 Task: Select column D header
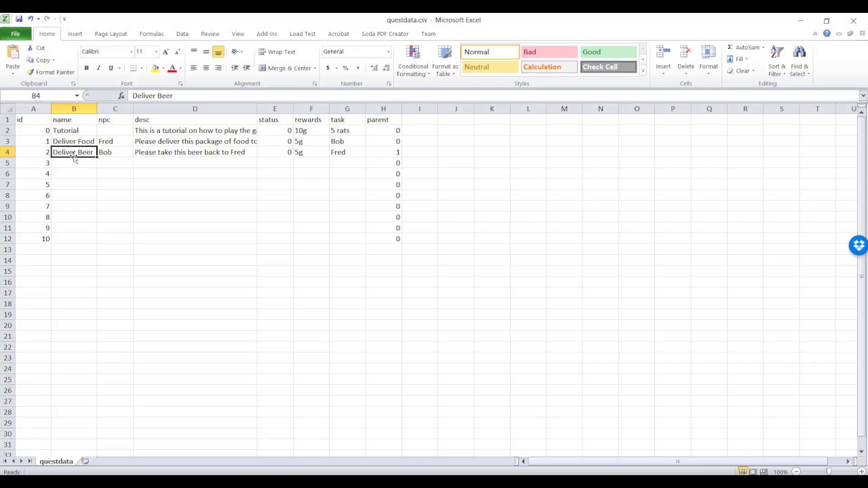coord(195,108)
